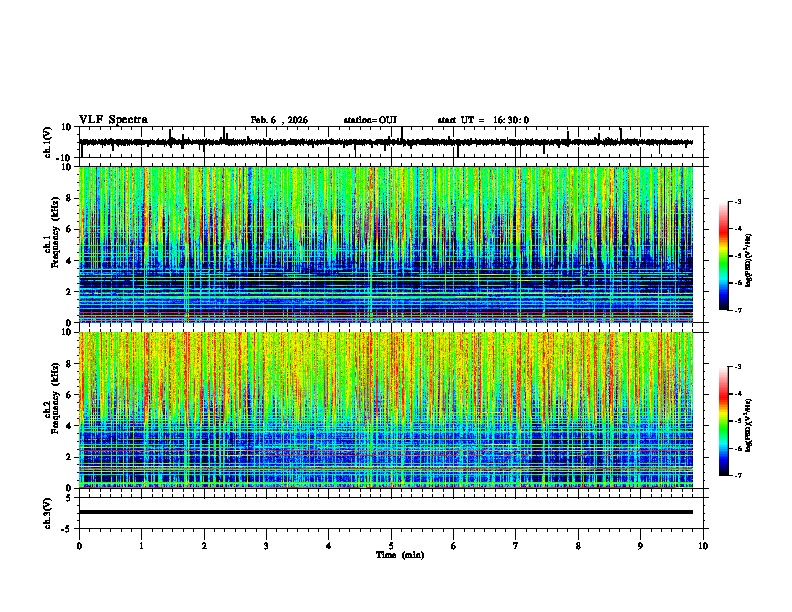Screen dimensions: 792x612
Task: Click the "VLF Spectra" plot title
Action: pyautogui.click(x=113, y=120)
